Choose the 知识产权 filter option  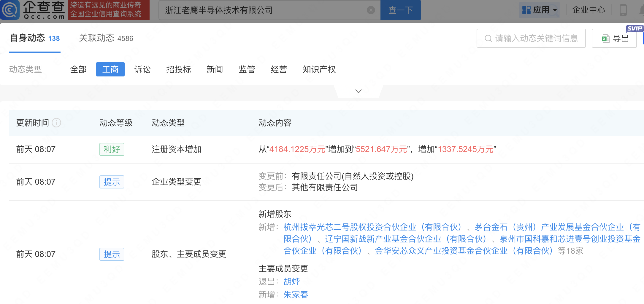[319, 69]
